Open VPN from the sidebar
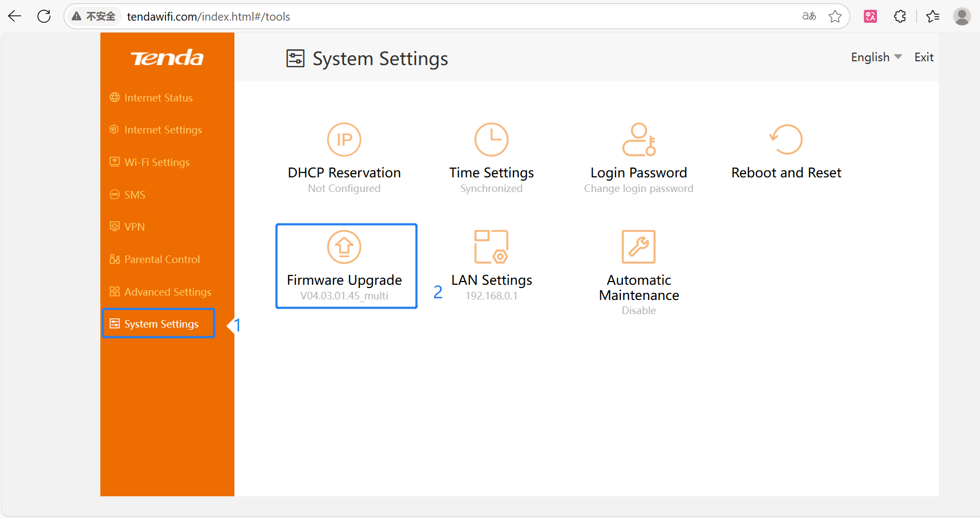This screenshot has height=518, width=980. tap(135, 227)
